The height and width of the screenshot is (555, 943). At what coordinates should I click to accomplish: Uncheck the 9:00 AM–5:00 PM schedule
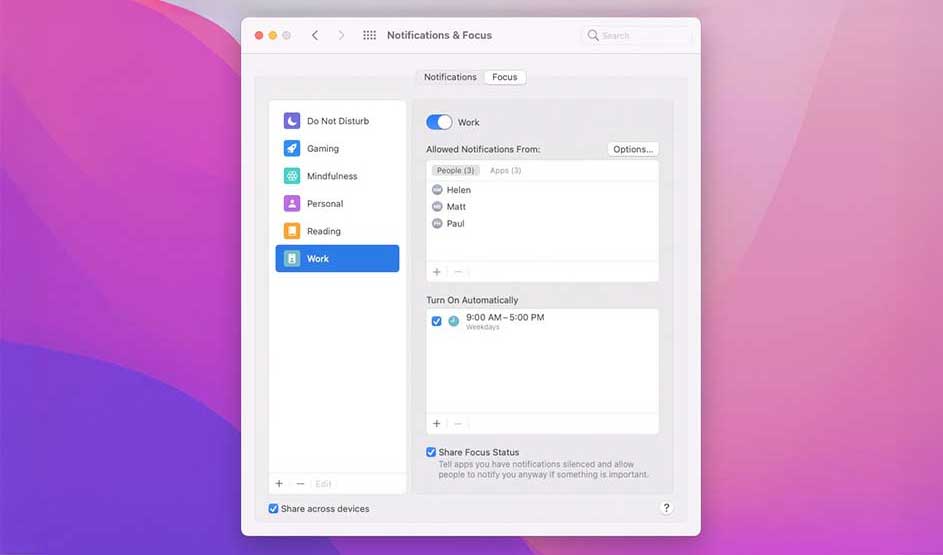437,321
